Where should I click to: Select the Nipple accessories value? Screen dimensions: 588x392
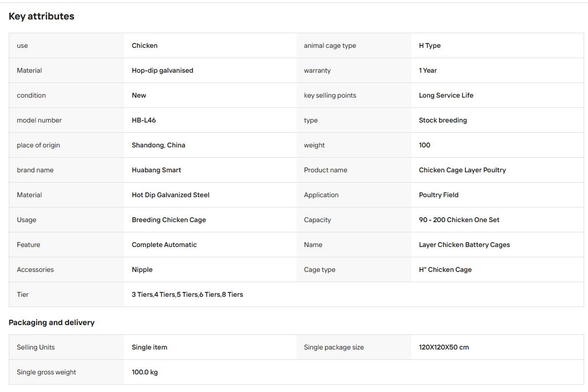coord(142,269)
